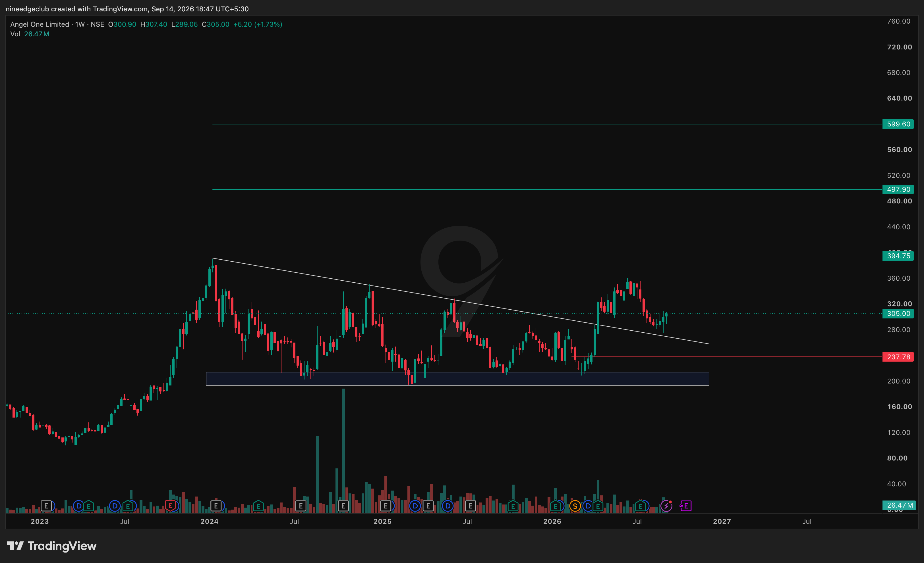Click the 2024 label on time axis

coord(209,522)
